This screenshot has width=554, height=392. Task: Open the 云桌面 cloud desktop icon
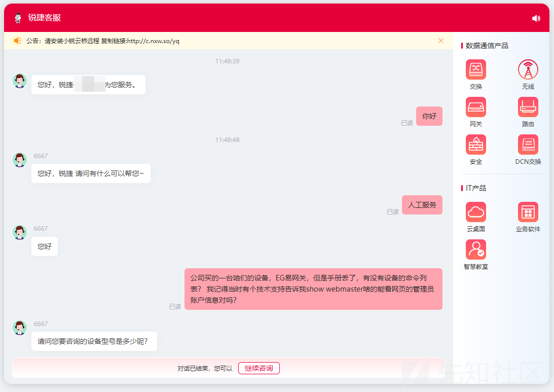(x=475, y=212)
